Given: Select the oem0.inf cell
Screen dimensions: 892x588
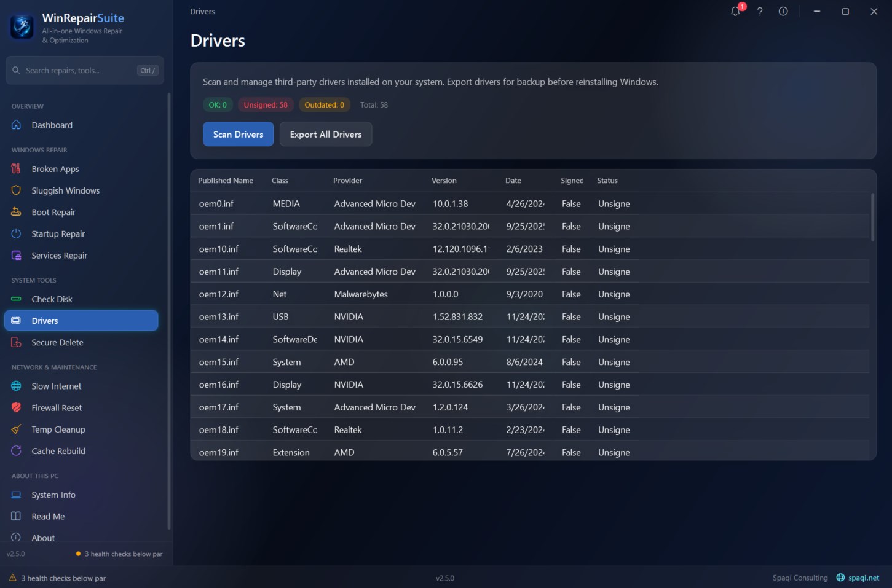Looking at the screenshot, I should 216,204.
